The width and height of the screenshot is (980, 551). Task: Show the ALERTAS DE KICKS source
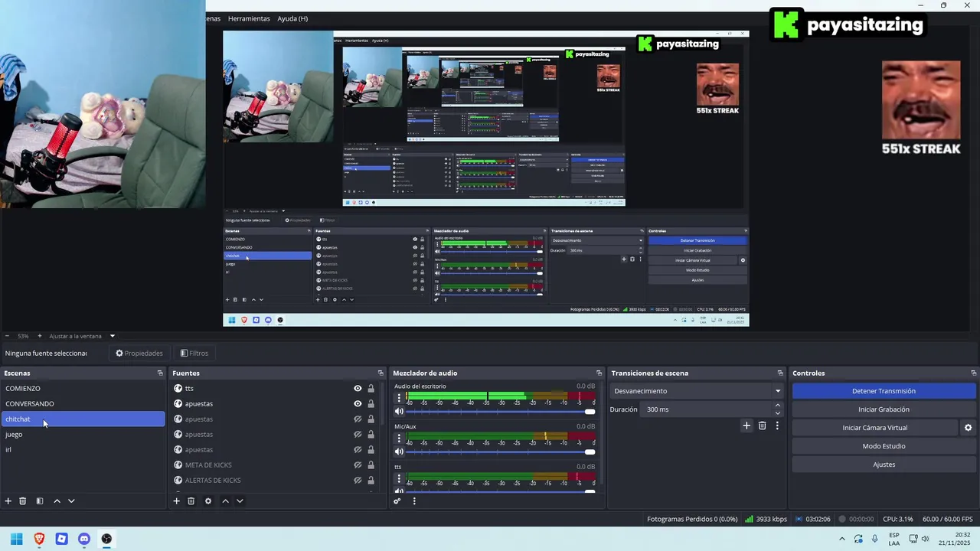coord(358,480)
